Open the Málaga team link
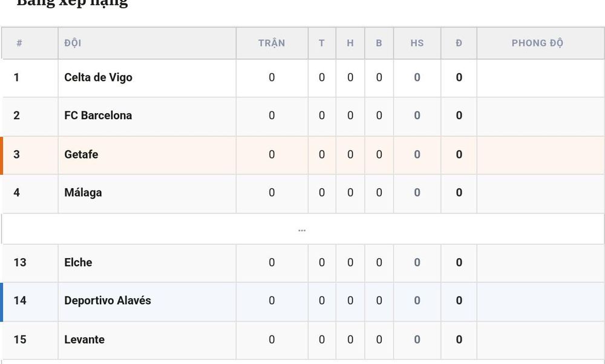 click(83, 192)
